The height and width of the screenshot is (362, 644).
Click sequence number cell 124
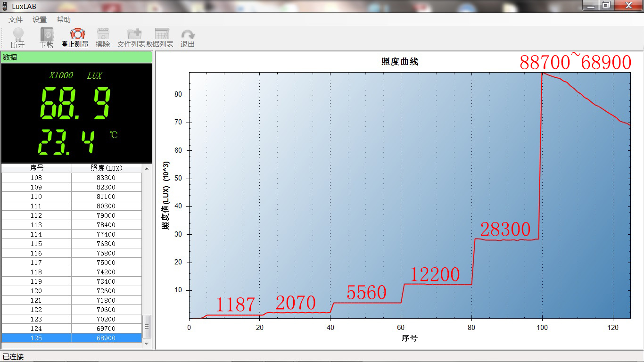36,329
